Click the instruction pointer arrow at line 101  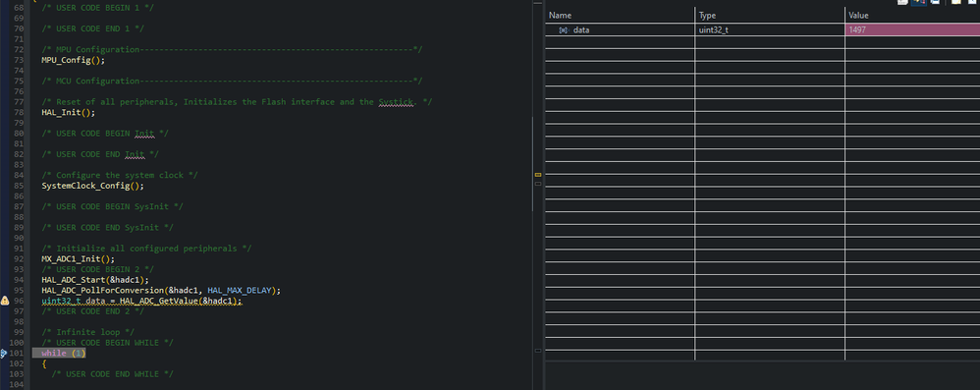click(x=3, y=353)
